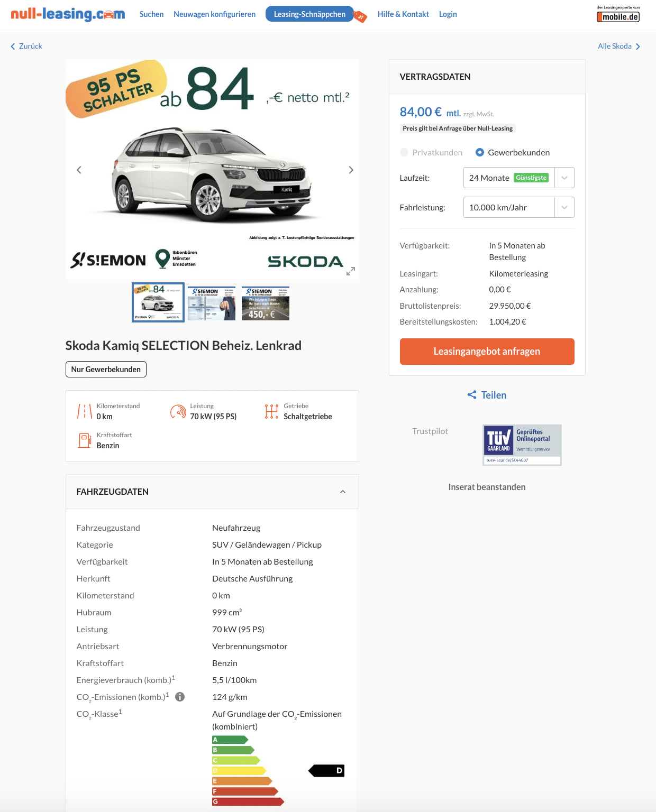
Task: Click Leasingangebot anfragen button
Action: point(487,352)
